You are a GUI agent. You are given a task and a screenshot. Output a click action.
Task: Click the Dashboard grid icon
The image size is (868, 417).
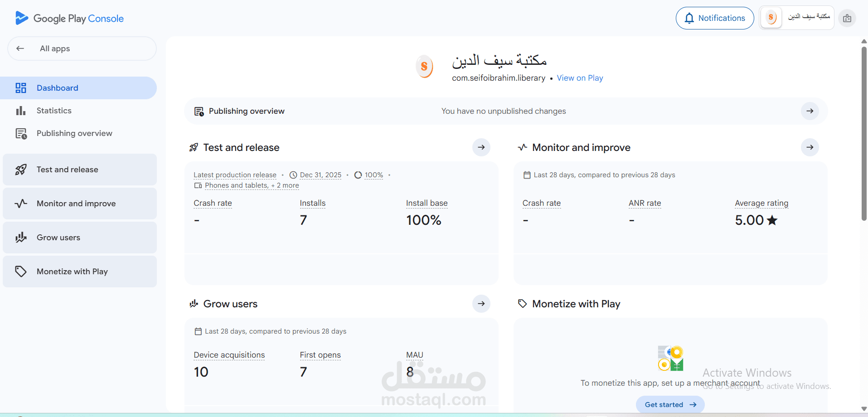21,88
